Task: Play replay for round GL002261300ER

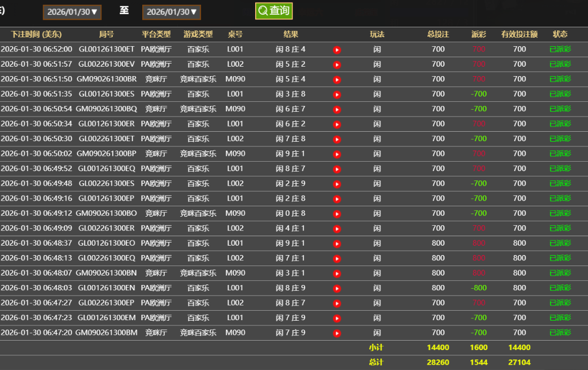Action: (x=337, y=229)
